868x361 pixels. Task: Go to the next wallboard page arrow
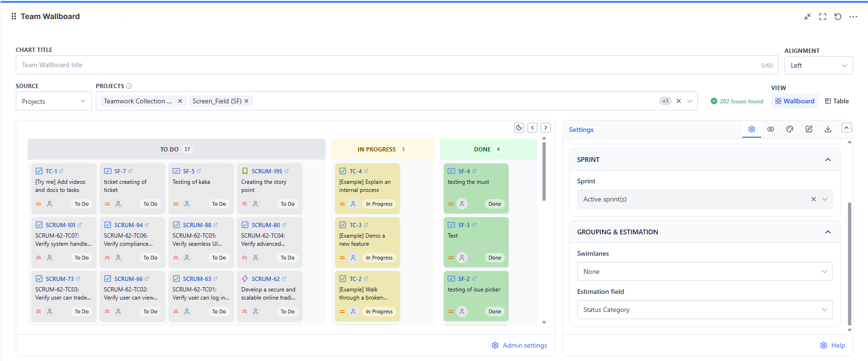tap(546, 128)
